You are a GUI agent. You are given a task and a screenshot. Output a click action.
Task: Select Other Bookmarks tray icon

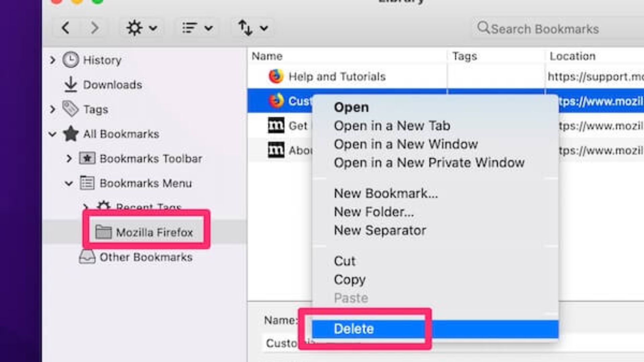click(87, 257)
